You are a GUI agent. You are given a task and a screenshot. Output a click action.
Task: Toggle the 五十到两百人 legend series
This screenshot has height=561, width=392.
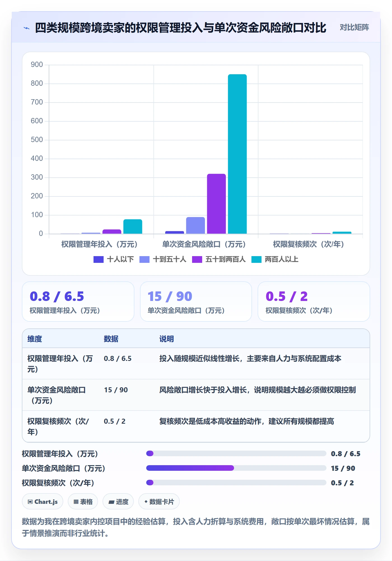[x=219, y=259]
